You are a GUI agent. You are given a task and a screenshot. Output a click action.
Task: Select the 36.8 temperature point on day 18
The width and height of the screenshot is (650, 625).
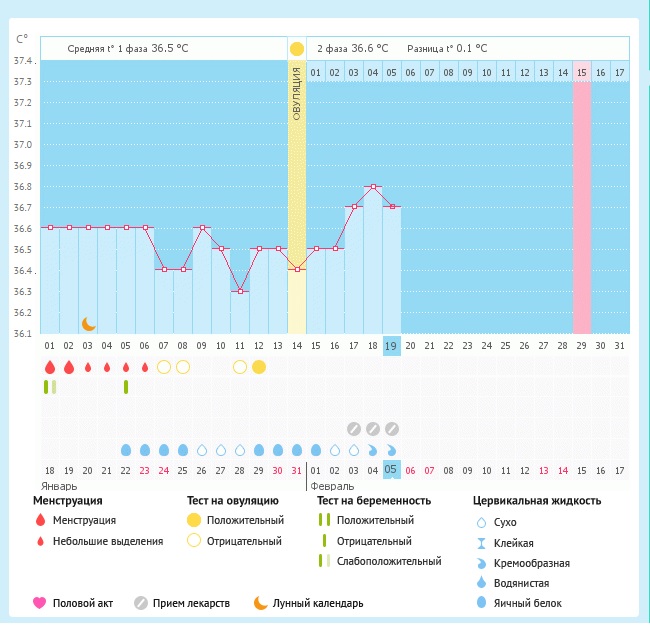[x=373, y=186]
